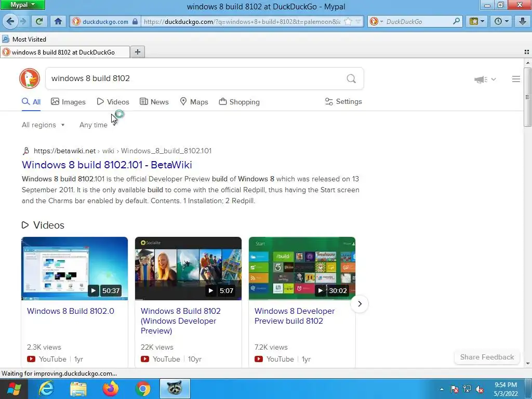Play the 5:07 video thumbnail
This screenshot has height=399, width=532.
click(188, 269)
